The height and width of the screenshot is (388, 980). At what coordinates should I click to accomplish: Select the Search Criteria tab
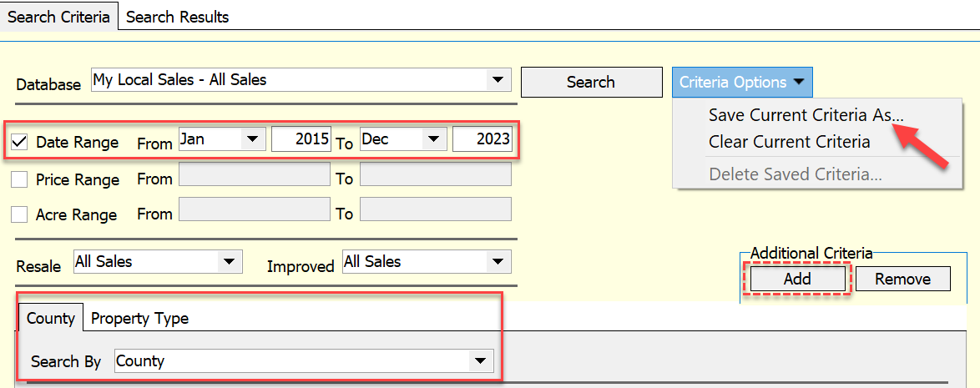coord(58,17)
